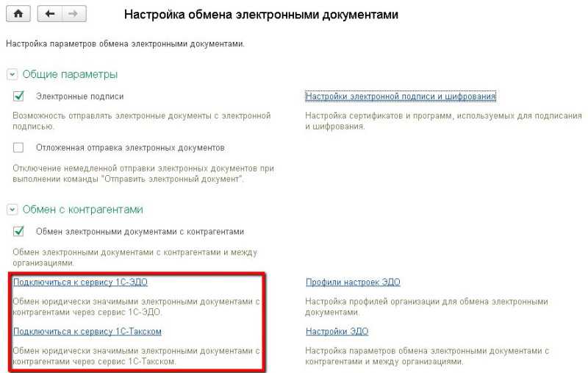Click description about сервис 1С-Такском
This screenshot has width=588, height=373.
[x=136, y=356]
